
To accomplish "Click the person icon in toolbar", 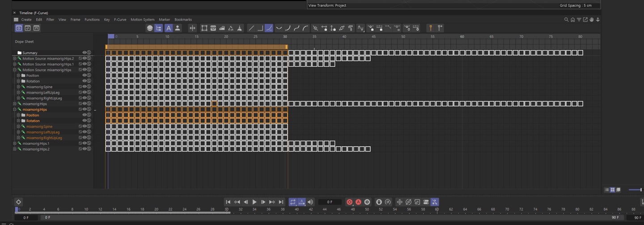I will pyautogui.click(x=178, y=28).
